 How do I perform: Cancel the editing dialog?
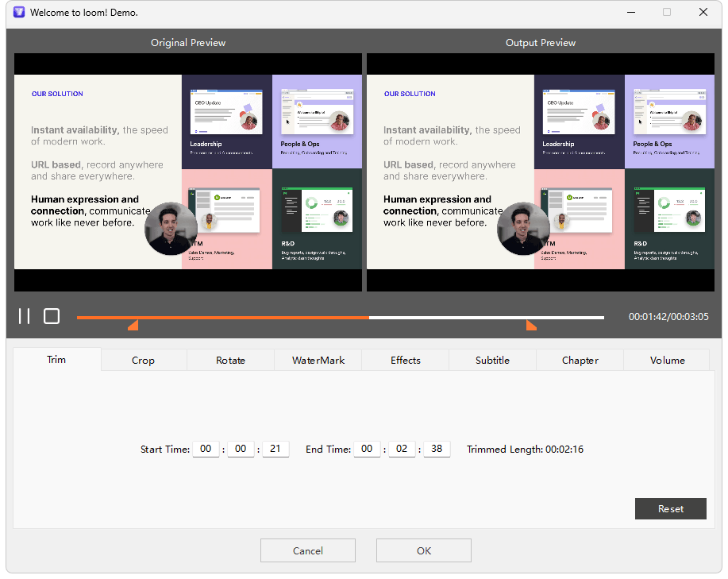tap(308, 550)
